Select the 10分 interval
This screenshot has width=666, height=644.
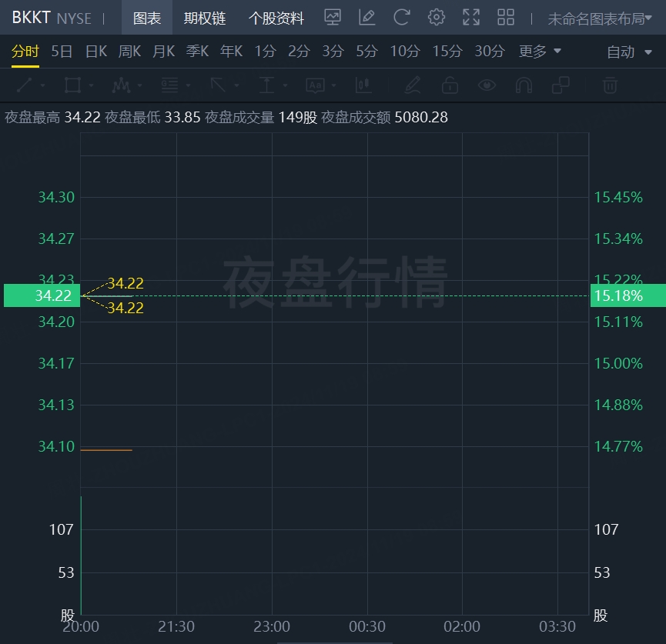[405, 52]
